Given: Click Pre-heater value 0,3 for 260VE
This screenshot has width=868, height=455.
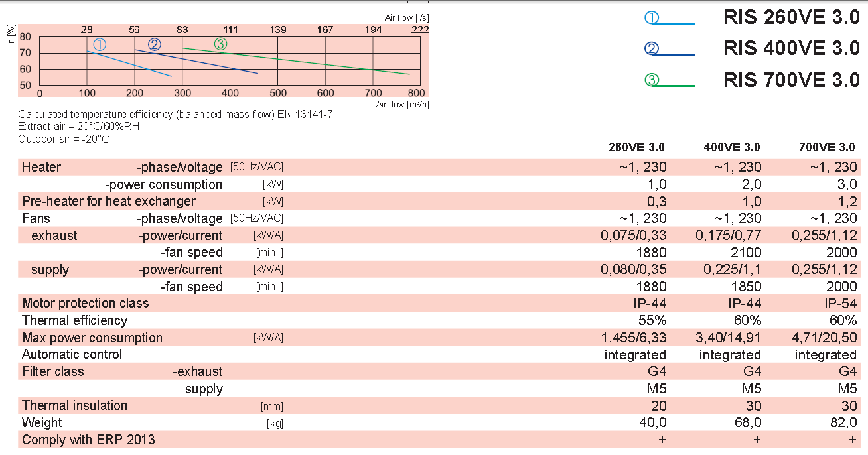Looking at the screenshot, I should click(657, 201).
